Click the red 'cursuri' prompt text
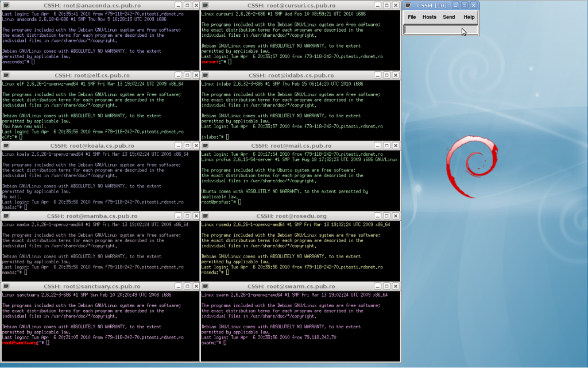 pos(210,62)
